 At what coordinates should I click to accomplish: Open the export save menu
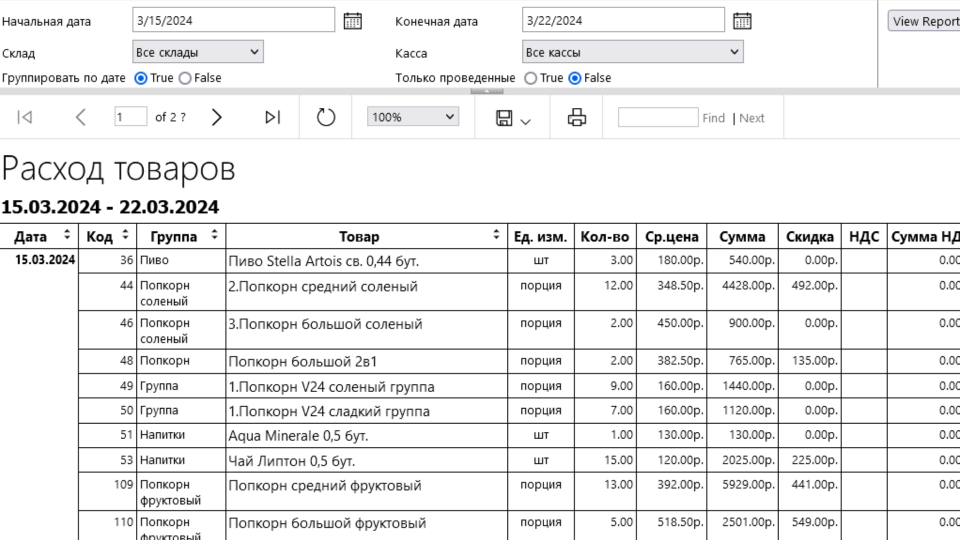point(513,118)
